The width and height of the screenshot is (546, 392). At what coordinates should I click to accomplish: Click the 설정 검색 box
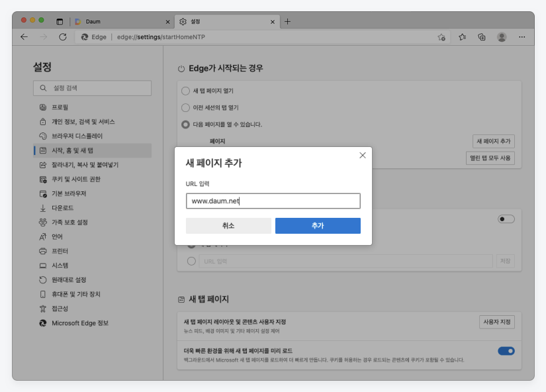coord(92,88)
